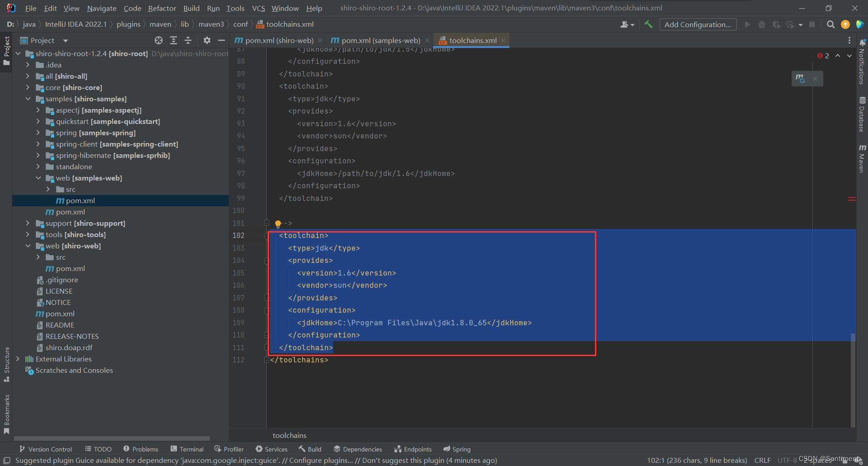
Task: Open the Project view mode dropdown
Action: point(66,41)
